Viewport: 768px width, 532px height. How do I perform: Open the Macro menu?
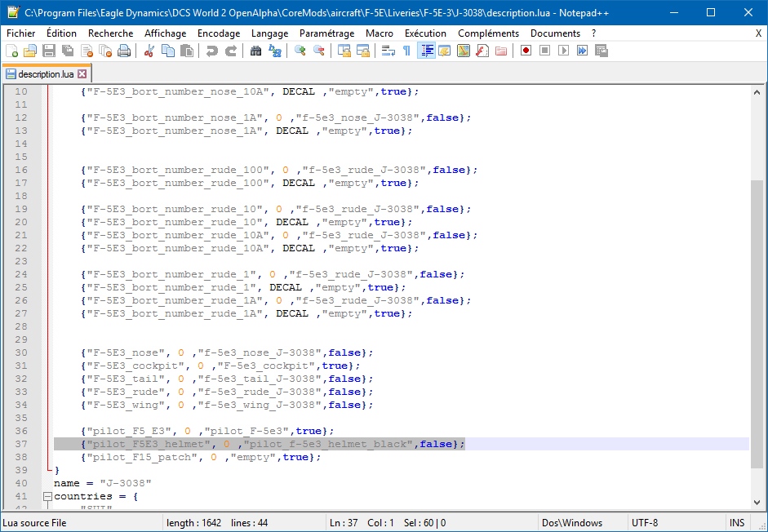[x=380, y=33]
